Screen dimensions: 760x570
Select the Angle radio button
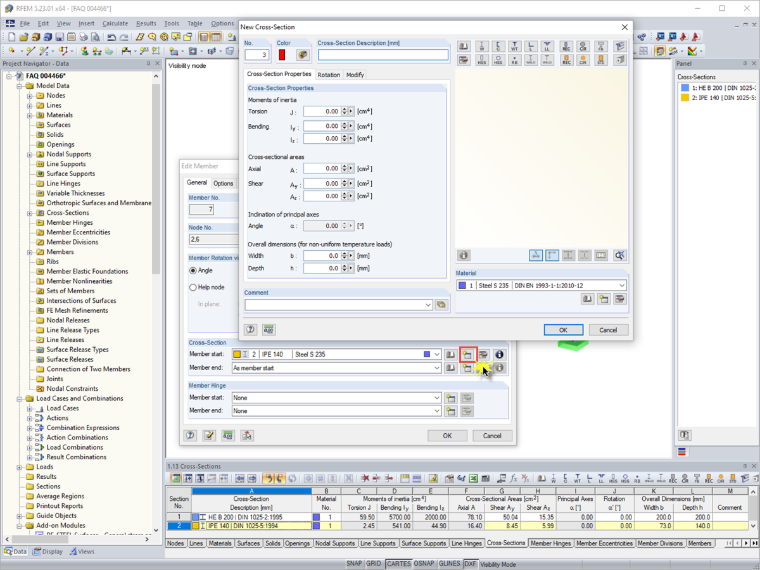coord(193,270)
